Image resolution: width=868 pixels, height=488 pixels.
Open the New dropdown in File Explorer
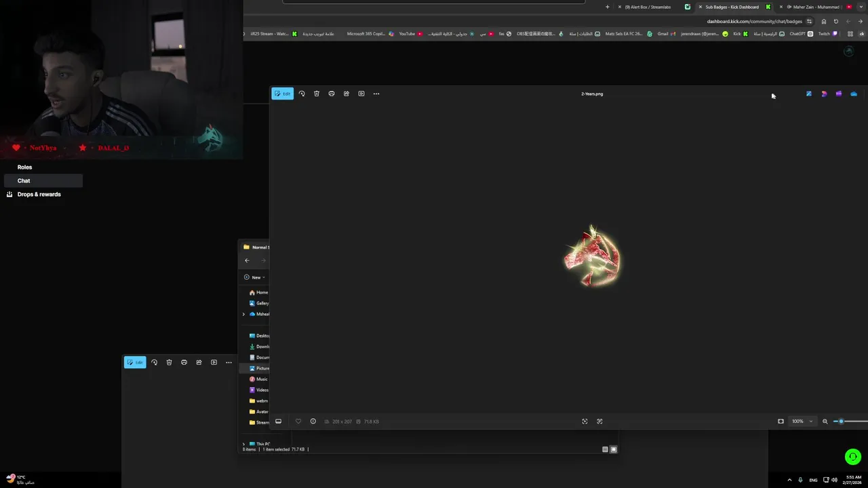click(x=254, y=277)
